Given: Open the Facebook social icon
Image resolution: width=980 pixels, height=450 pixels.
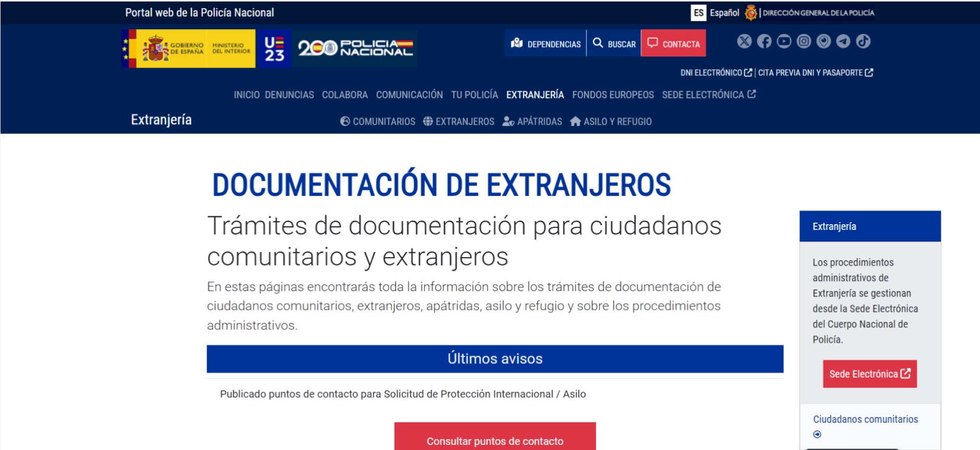Looking at the screenshot, I should 764,41.
